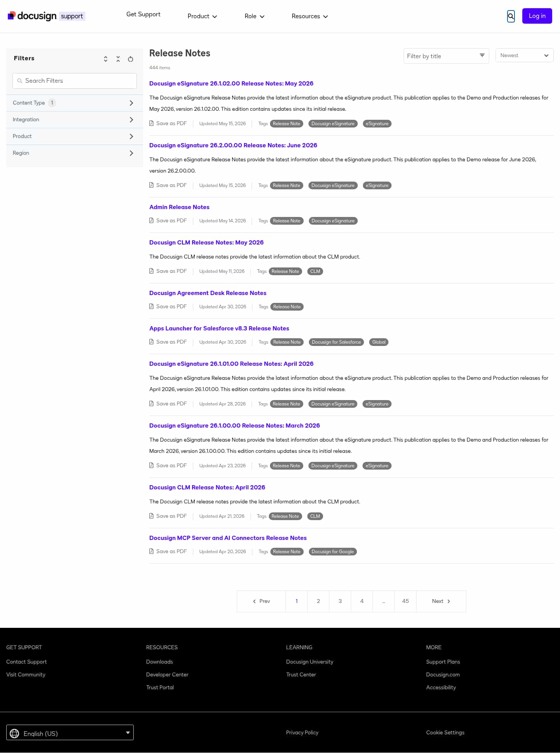Open Admin Release Notes link
Viewport: 560px width, 753px height.
(179, 207)
